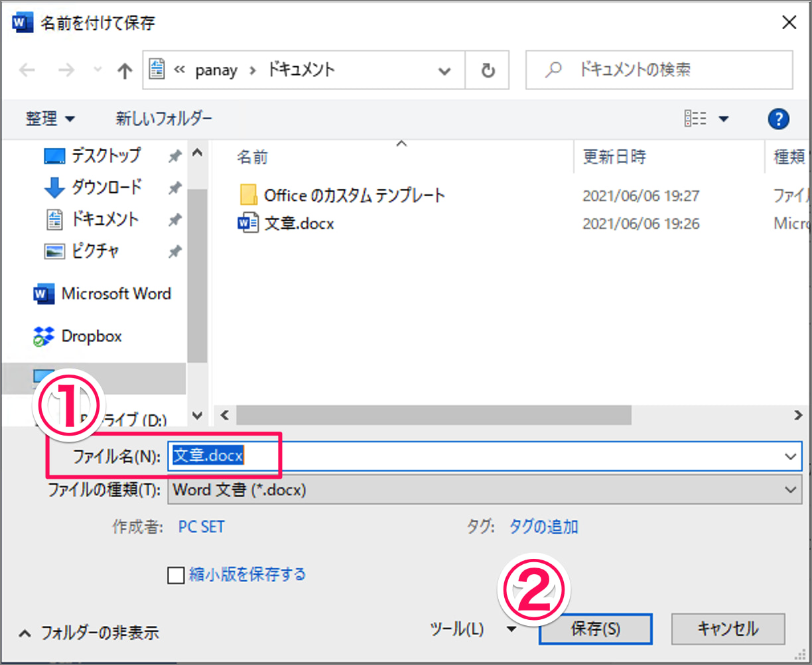Select ドキュメント in navigation pane
The width and height of the screenshot is (812, 665).
click(x=105, y=219)
